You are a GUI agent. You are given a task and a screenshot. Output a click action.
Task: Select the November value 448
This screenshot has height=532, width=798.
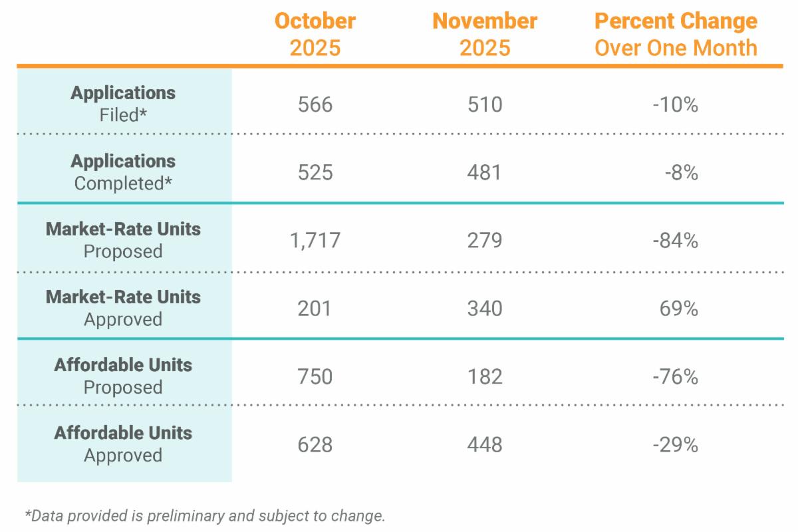(484, 445)
